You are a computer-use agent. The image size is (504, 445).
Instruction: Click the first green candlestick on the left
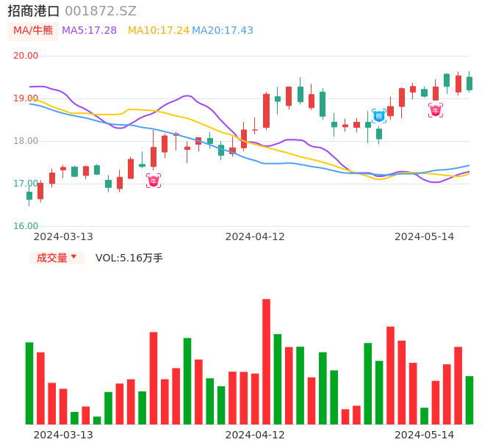[29, 195]
